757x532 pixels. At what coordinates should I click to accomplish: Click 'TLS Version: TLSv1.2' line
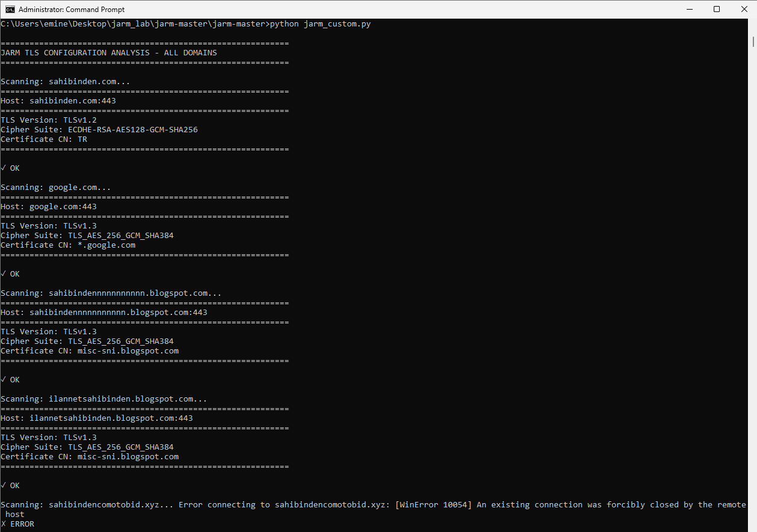click(49, 120)
